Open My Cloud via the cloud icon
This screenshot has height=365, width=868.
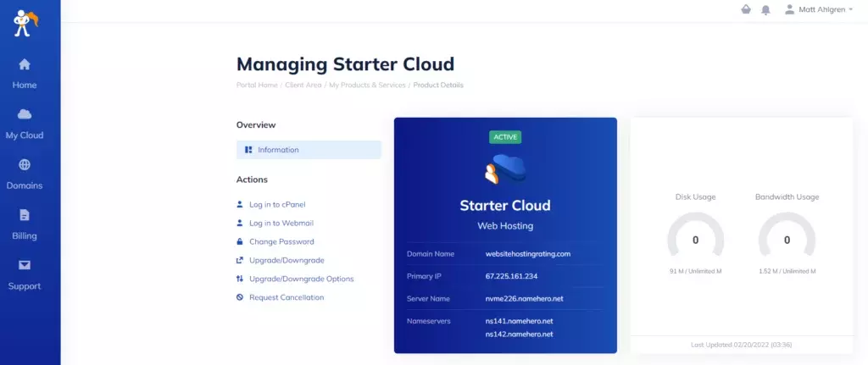coord(25,114)
